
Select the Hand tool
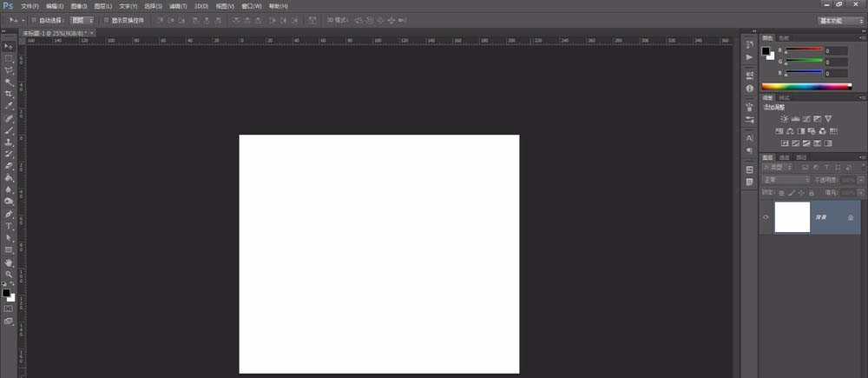click(x=9, y=262)
